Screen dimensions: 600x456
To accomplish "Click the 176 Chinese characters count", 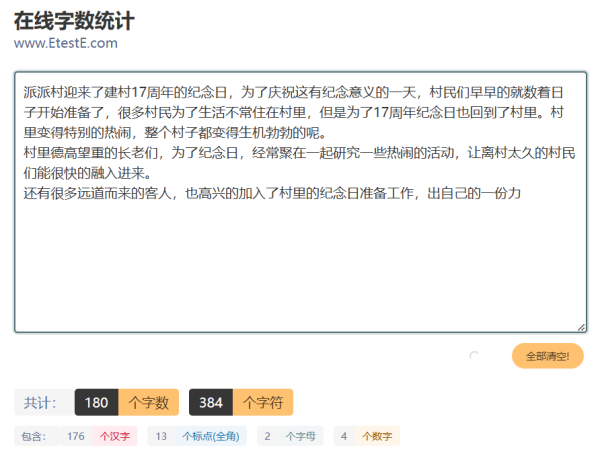I will 76,436.
